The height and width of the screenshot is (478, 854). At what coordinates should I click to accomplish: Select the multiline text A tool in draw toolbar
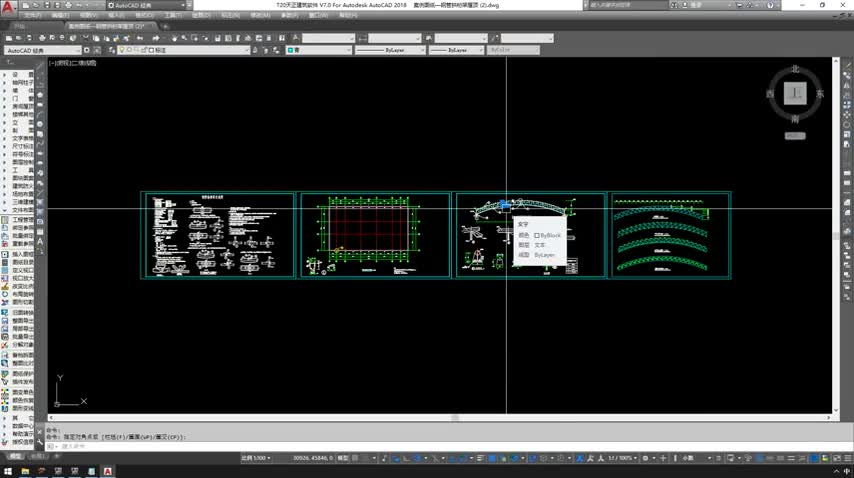tap(40, 241)
